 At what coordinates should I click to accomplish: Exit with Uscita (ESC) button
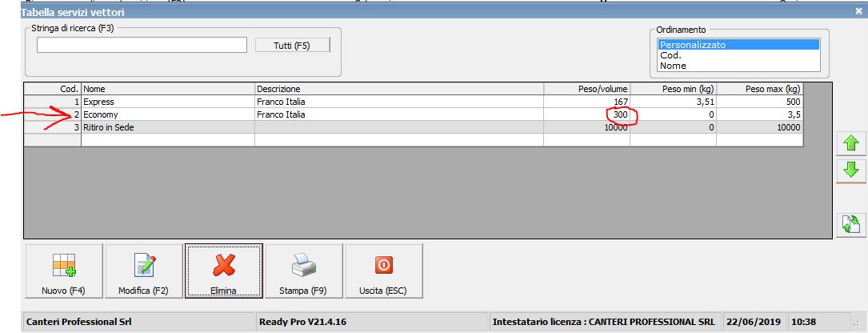coord(384,271)
